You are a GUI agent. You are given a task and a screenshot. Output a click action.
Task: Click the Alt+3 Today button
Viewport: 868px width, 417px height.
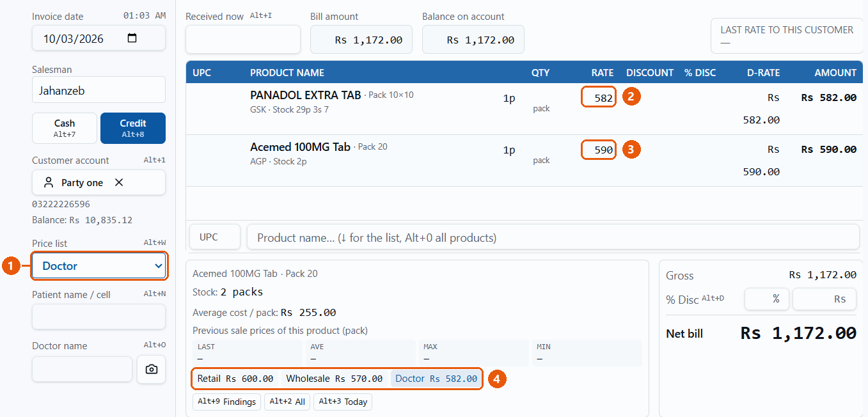pyautogui.click(x=343, y=402)
